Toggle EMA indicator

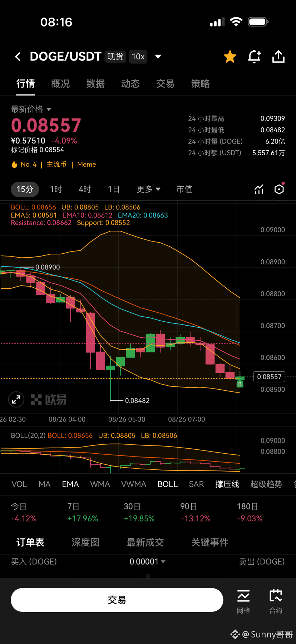click(x=70, y=484)
